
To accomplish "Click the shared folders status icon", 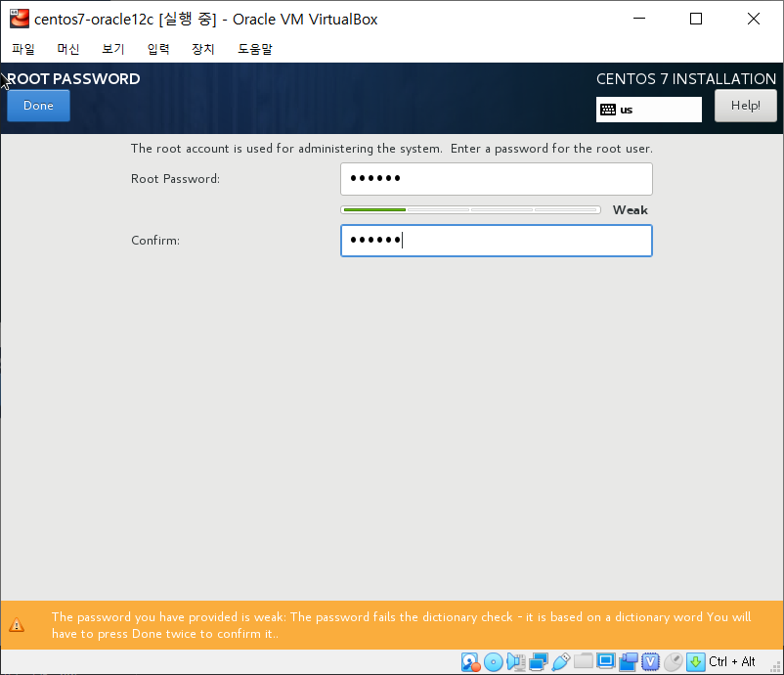I will (x=583, y=661).
